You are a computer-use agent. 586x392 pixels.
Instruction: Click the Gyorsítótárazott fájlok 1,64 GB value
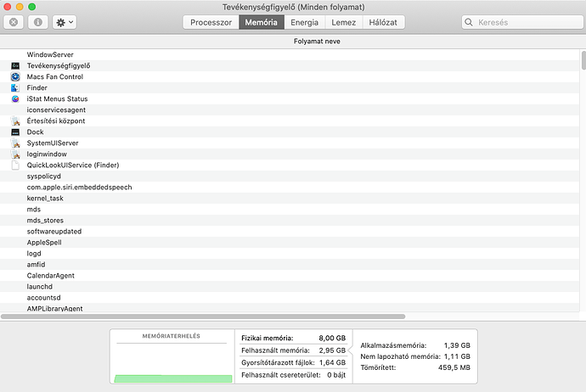click(332, 363)
